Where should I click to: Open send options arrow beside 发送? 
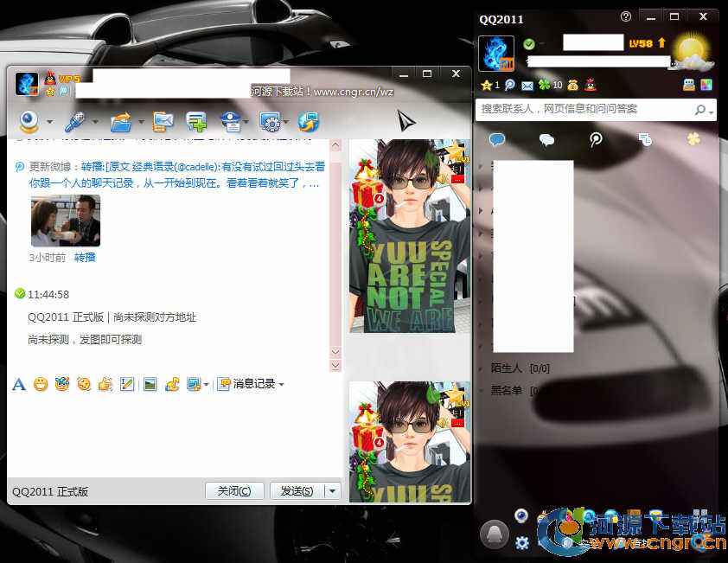(x=332, y=491)
